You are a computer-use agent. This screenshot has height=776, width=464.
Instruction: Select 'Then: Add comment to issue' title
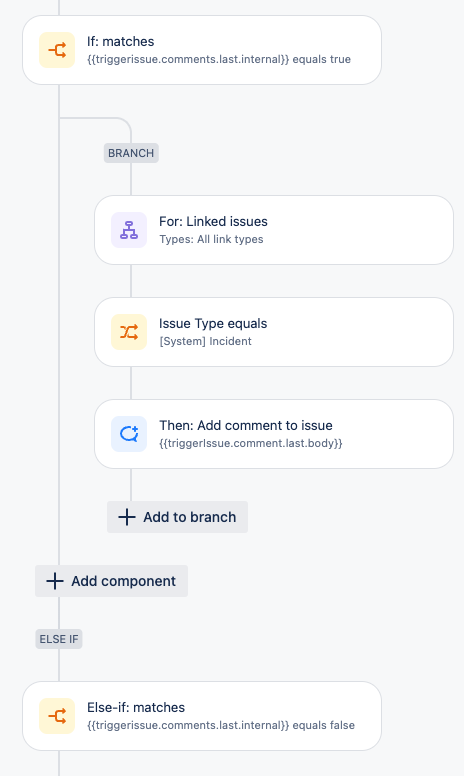pyautogui.click(x=246, y=426)
